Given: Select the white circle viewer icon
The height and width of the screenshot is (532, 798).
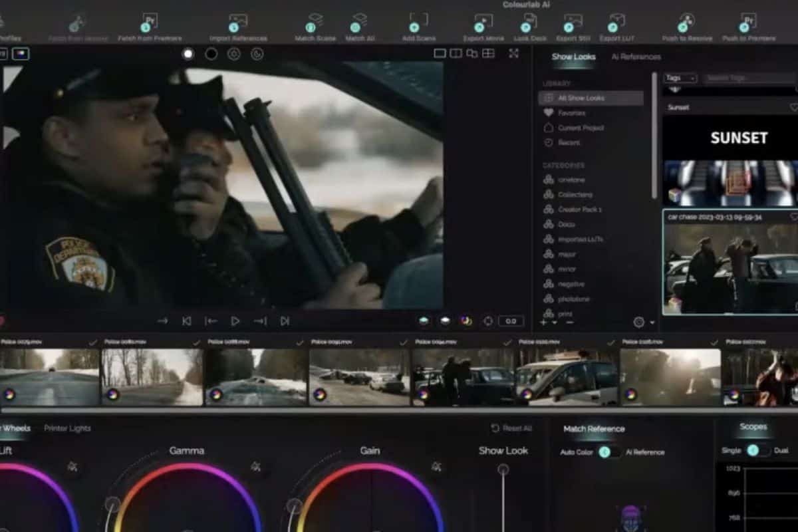Looking at the screenshot, I should (x=188, y=54).
